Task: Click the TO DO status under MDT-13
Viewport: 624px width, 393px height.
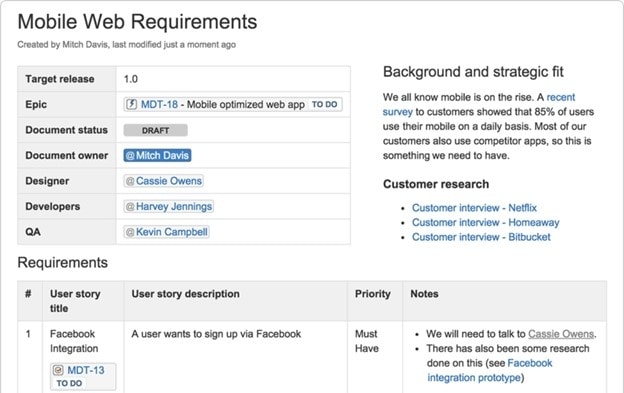Action: 69,383
